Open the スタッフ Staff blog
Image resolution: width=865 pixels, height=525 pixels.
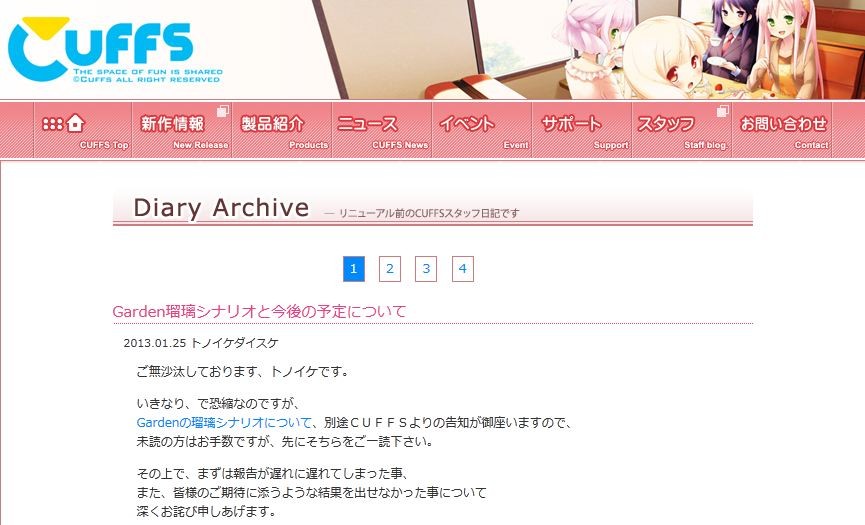coord(681,131)
